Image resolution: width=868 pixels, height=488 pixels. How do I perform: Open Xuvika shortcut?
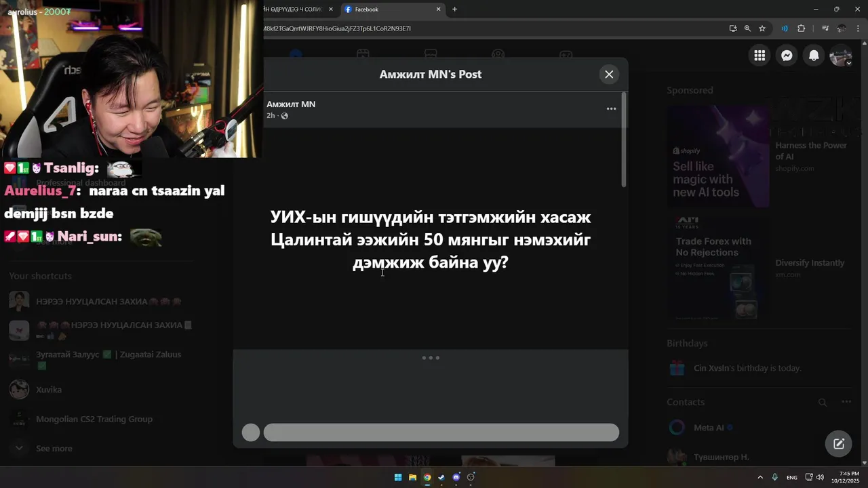point(49,390)
